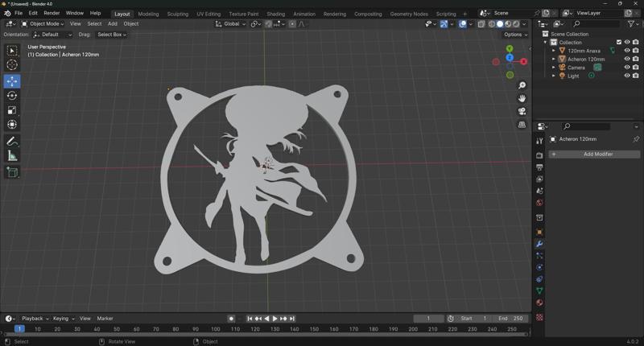Select the Scale tool
The height and width of the screenshot is (346, 644).
[x=12, y=110]
